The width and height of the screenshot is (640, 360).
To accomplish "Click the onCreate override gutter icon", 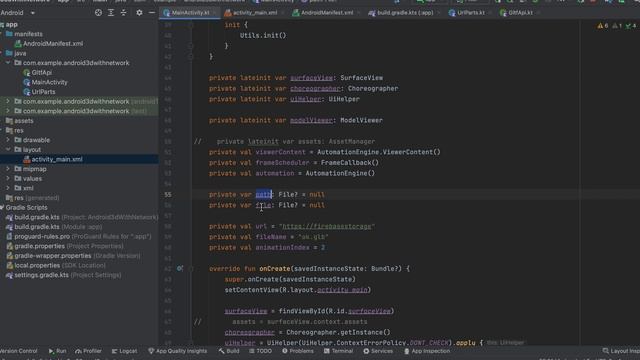I will pos(180,269).
